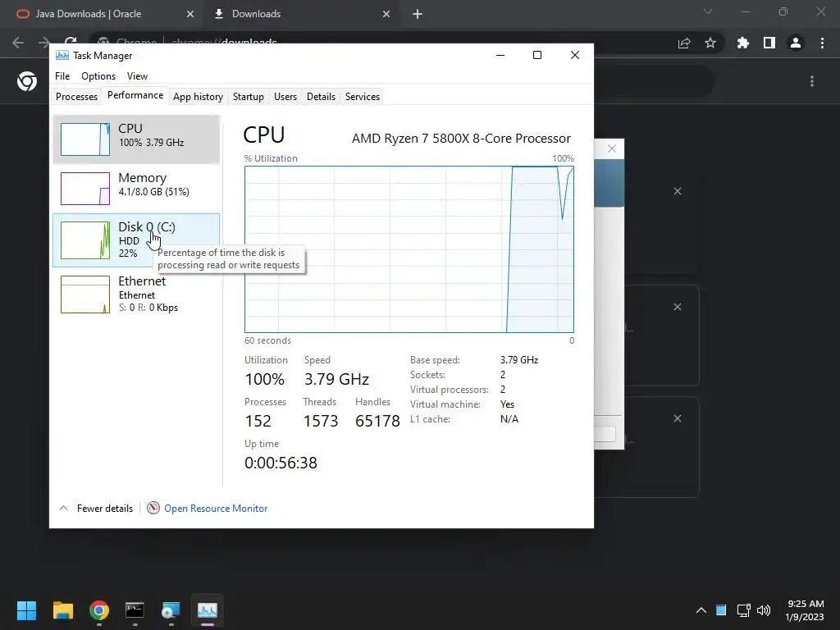Image resolution: width=840 pixels, height=630 pixels.
Task: Click the 100% utilization value
Action: (265, 379)
